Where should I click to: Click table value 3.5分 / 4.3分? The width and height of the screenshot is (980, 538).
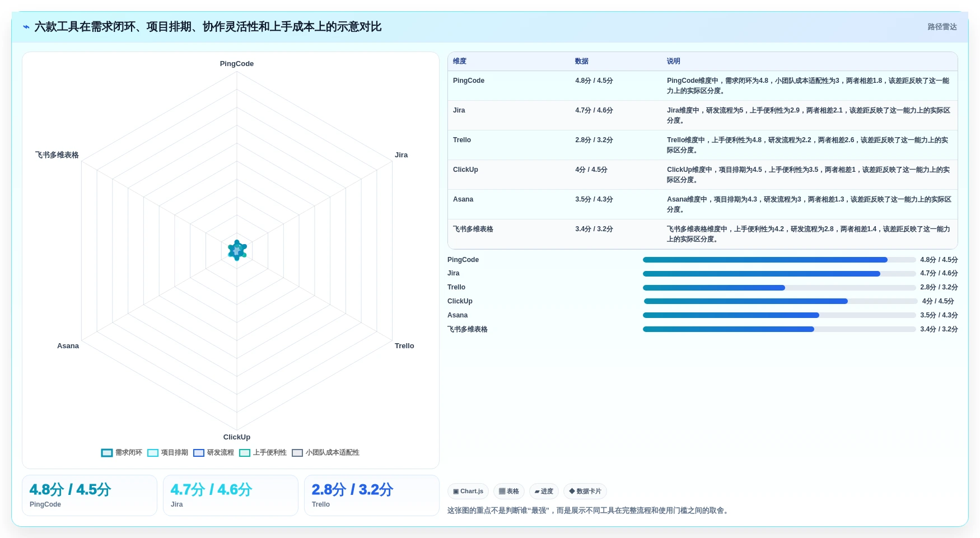[x=594, y=199]
